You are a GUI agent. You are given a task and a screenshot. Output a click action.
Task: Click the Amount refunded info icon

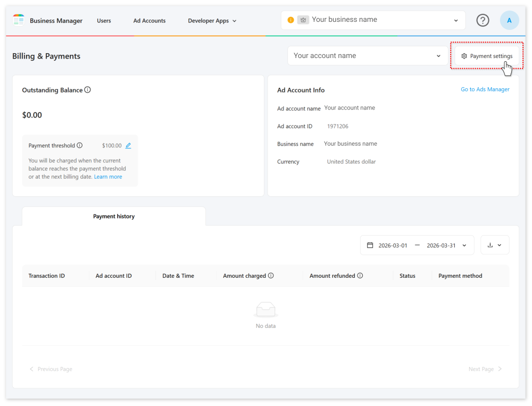click(360, 276)
